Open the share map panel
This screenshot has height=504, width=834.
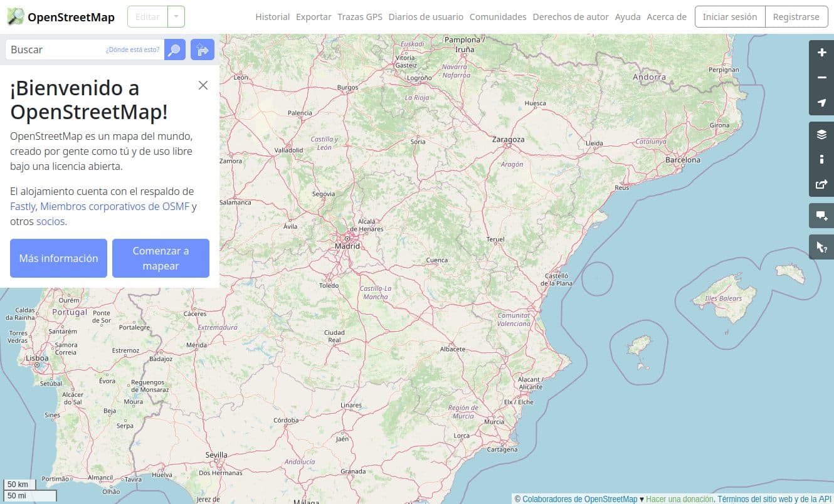pos(821,184)
